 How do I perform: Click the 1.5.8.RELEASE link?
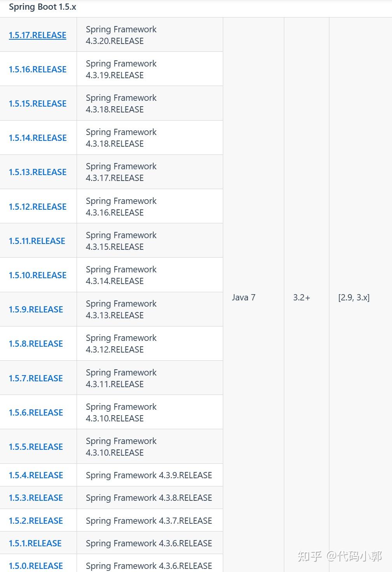click(x=36, y=344)
